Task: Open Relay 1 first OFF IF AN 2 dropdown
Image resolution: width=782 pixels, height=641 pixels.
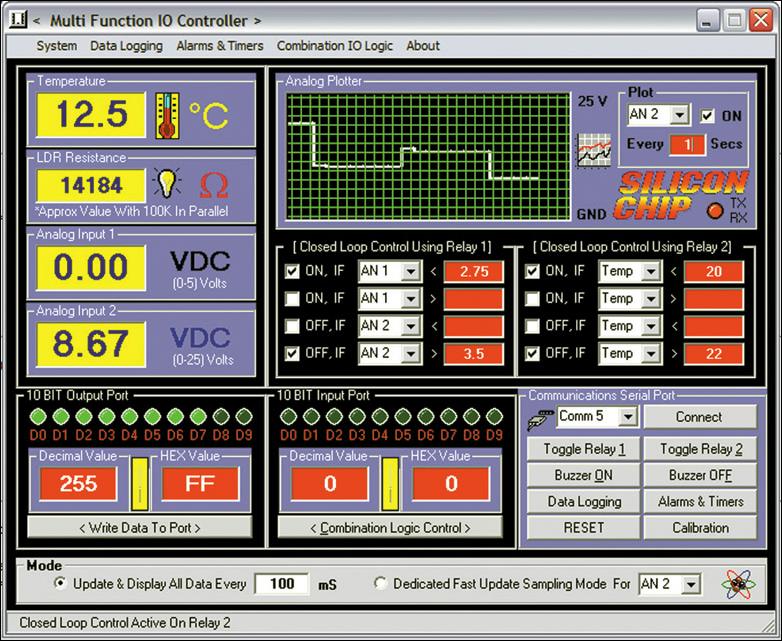Action: [411, 326]
